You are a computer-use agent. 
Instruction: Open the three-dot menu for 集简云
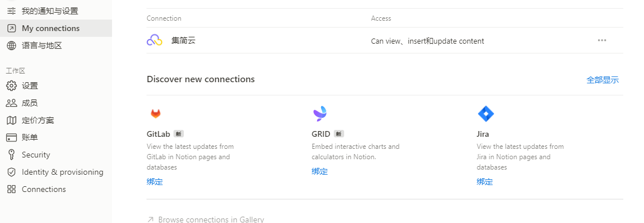(602, 40)
